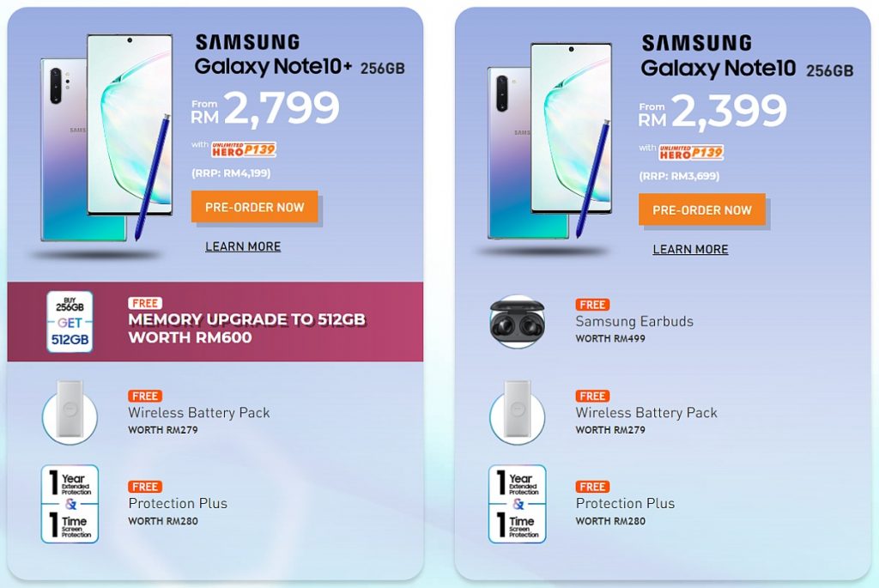The image size is (879, 588).
Task: Click Note10+ Protection Plus 1 Year icon
Action: (x=70, y=503)
